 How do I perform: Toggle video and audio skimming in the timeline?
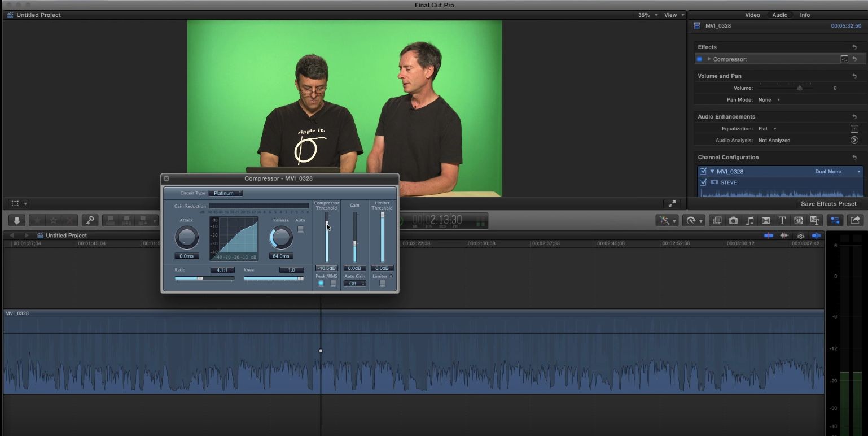click(769, 236)
